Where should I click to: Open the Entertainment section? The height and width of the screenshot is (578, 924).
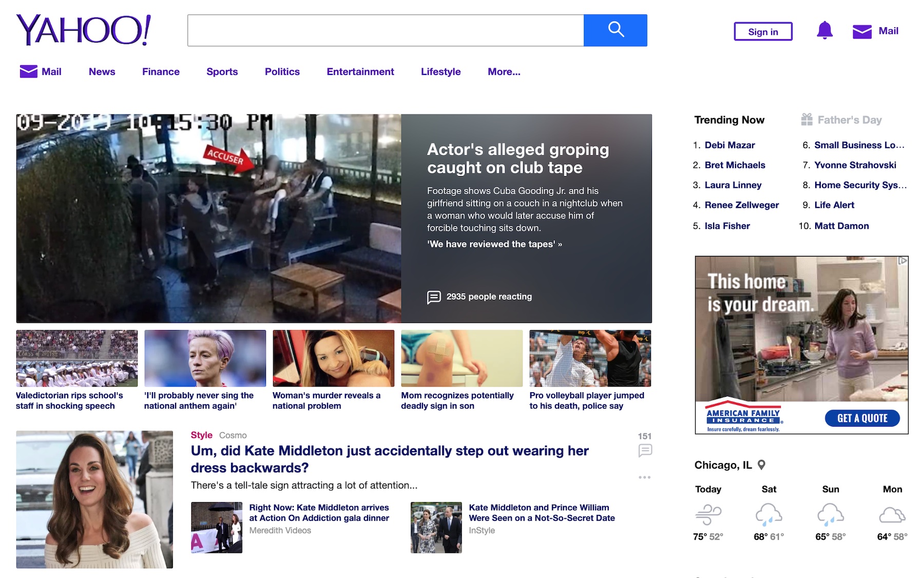[360, 72]
